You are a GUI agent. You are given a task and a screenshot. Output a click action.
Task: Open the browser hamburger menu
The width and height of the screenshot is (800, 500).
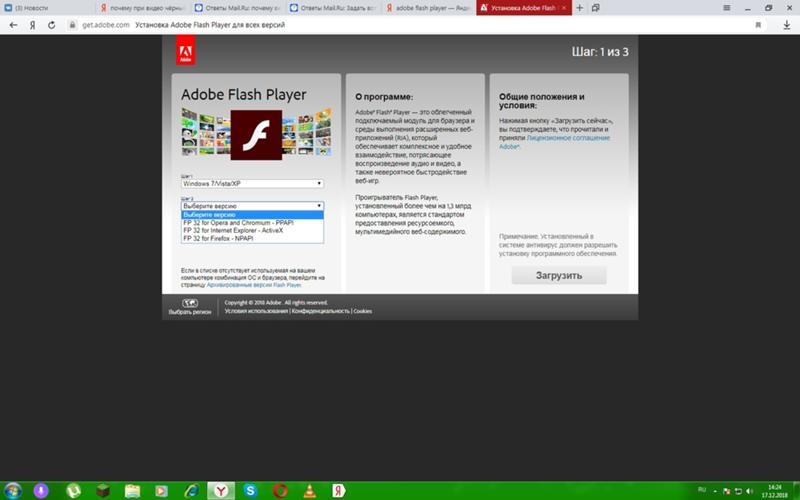(x=727, y=8)
